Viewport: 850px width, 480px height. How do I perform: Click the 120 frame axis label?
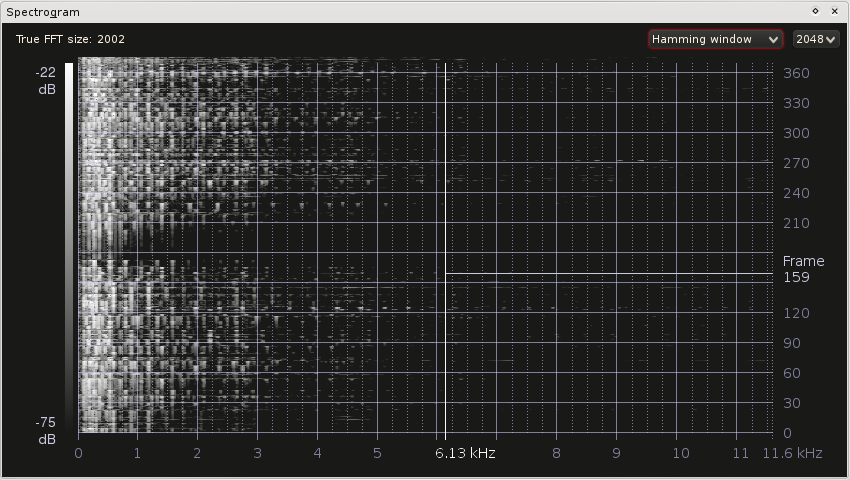click(x=796, y=313)
